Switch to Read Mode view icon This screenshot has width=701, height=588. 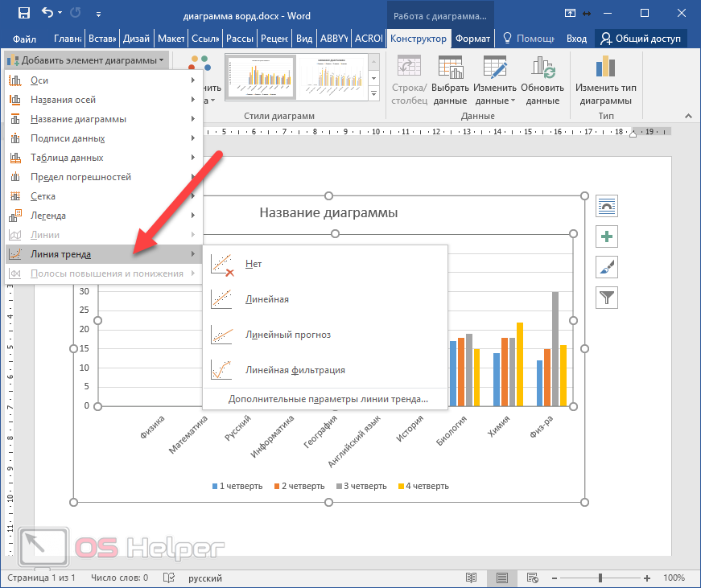(x=472, y=578)
